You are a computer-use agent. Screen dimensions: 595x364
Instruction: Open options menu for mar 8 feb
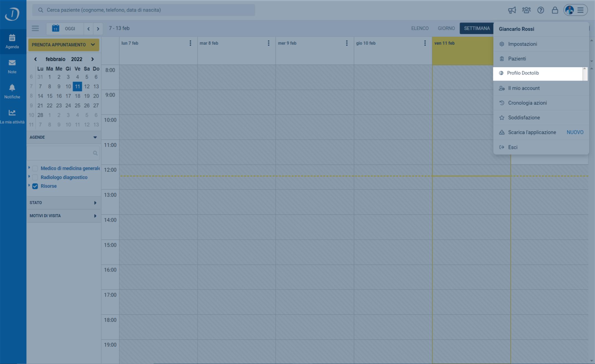point(269,43)
